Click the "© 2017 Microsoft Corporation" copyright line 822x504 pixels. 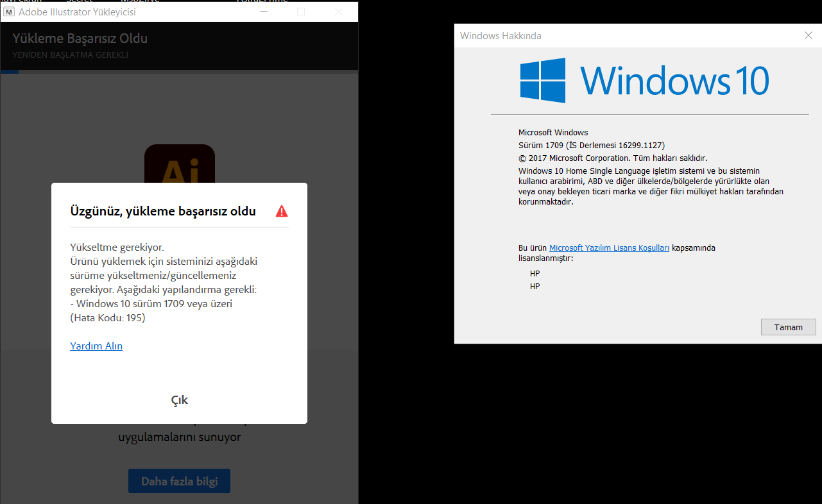tap(574, 158)
